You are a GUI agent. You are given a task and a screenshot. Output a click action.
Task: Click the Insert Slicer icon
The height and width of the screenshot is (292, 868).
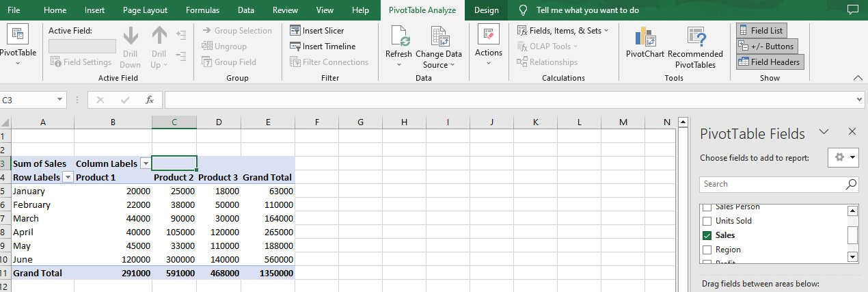pos(295,31)
